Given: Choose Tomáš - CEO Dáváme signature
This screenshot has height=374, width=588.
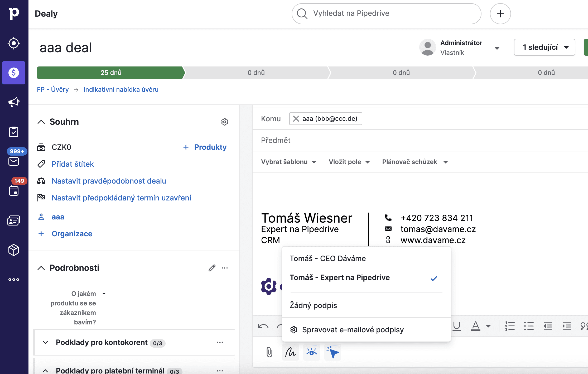Looking at the screenshot, I should [x=327, y=258].
